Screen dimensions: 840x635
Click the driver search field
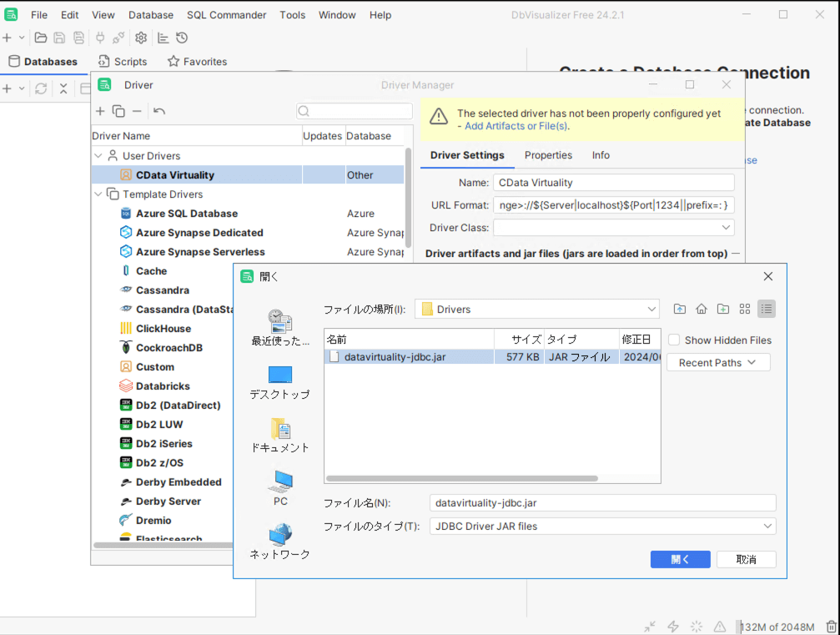pos(355,111)
